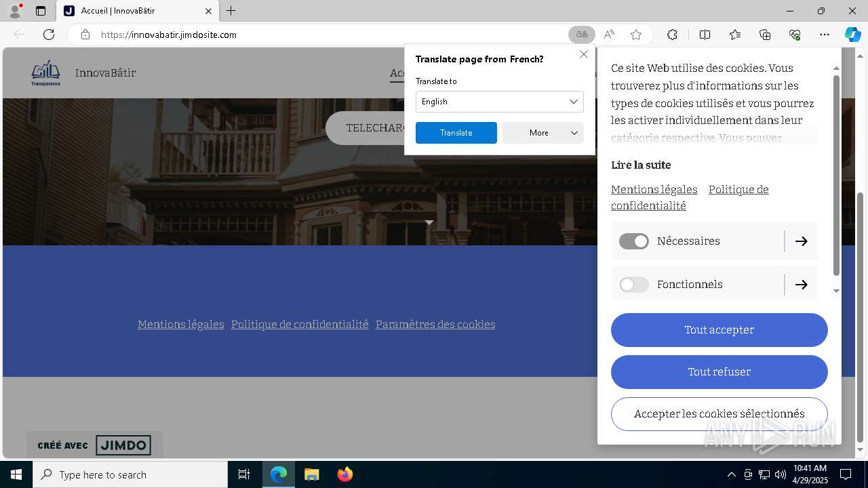Open network icon in system tray
This screenshot has width=868, height=488.
click(x=764, y=474)
